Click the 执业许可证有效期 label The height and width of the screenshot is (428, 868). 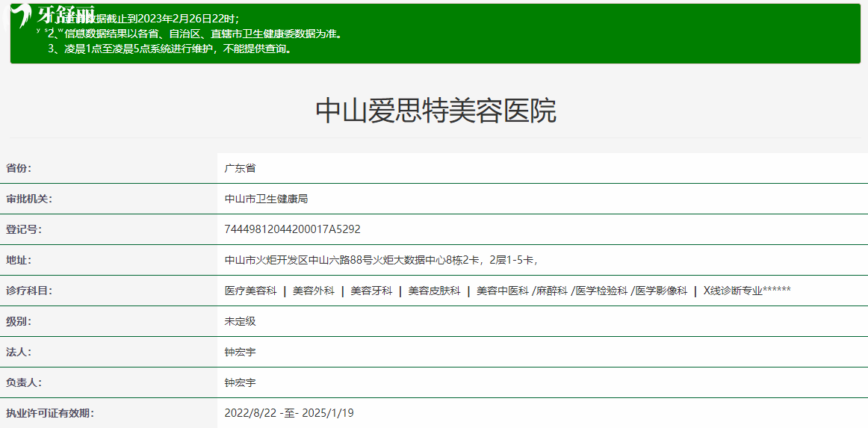(x=50, y=413)
